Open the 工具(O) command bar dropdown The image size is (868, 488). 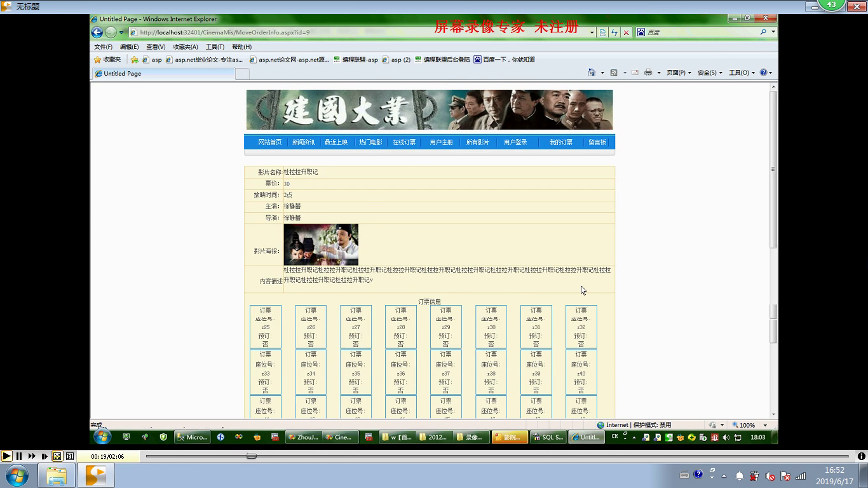[742, 72]
